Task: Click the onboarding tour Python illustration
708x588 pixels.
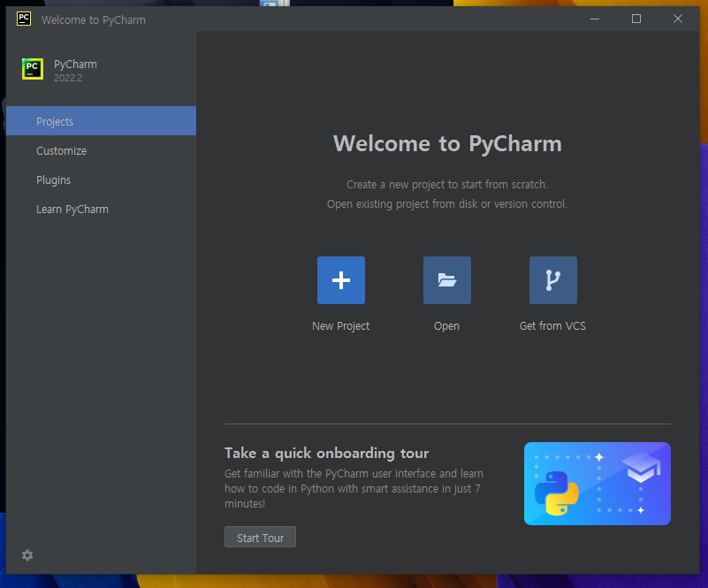Action: (x=598, y=484)
